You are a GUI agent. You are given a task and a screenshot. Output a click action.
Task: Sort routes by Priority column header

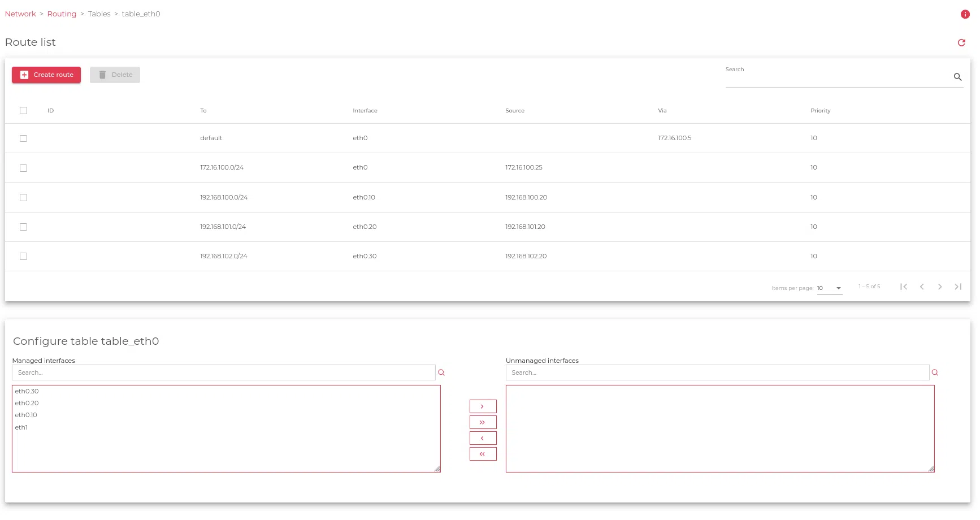point(820,111)
